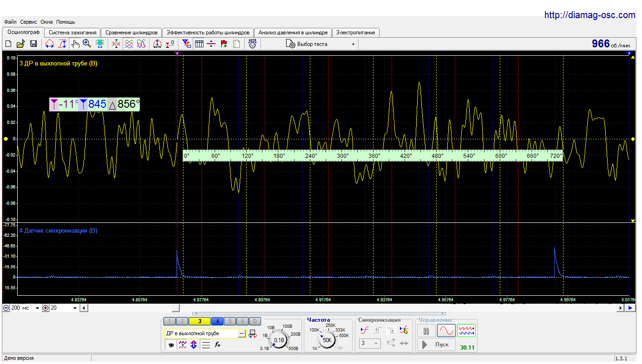Select yellow channel 3 button
The width and height of the screenshot is (642, 364).
[x=200, y=321]
